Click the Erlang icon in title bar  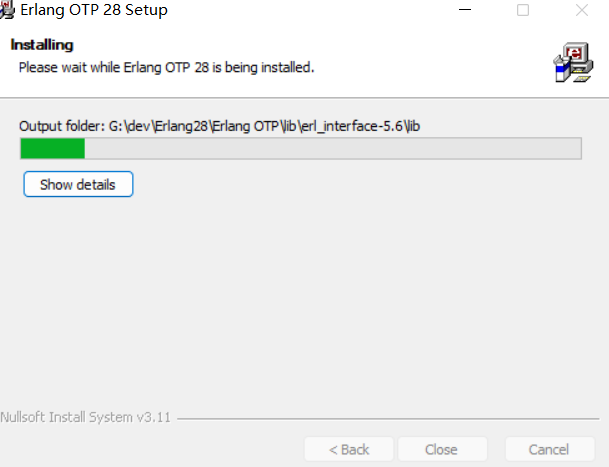(x=7, y=10)
